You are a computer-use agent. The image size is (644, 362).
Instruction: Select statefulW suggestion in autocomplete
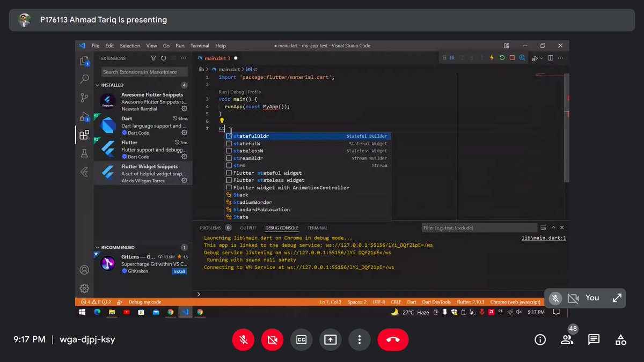click(308, 144)
